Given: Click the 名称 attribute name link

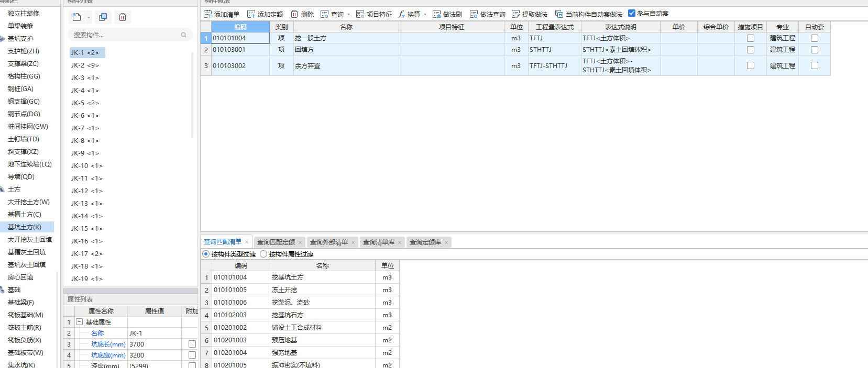Looking at the screenshot, I should coord(97,333).
